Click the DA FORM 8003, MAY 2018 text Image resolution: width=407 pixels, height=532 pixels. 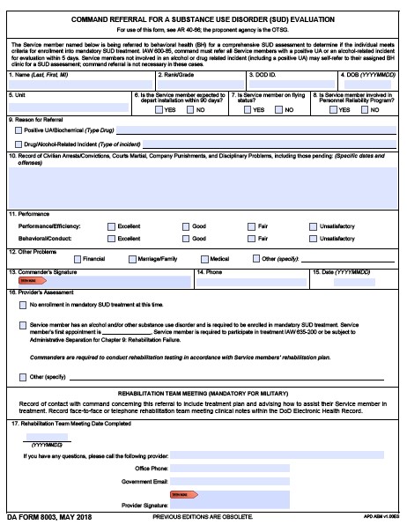(49, 517)
